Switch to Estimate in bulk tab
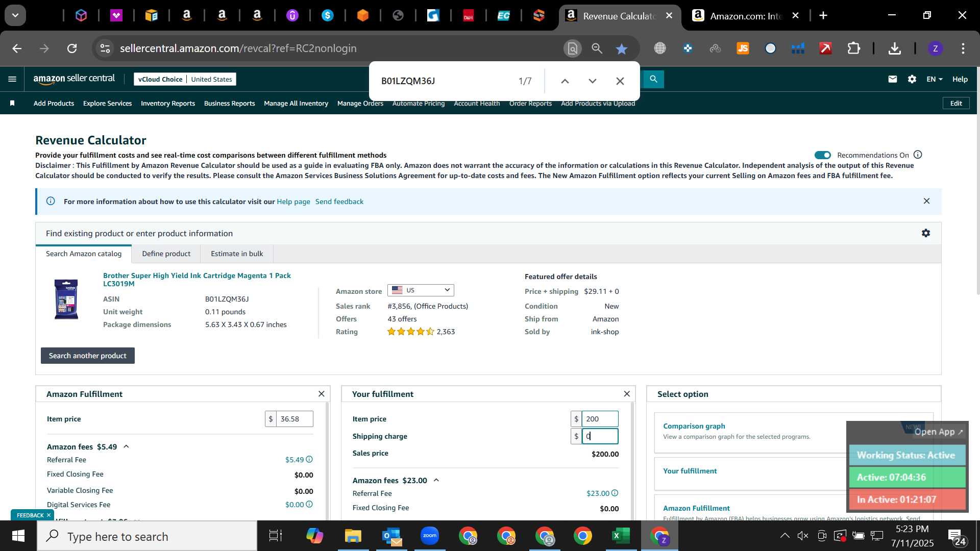Screen dimensions: 980x551 coord(237,254)
